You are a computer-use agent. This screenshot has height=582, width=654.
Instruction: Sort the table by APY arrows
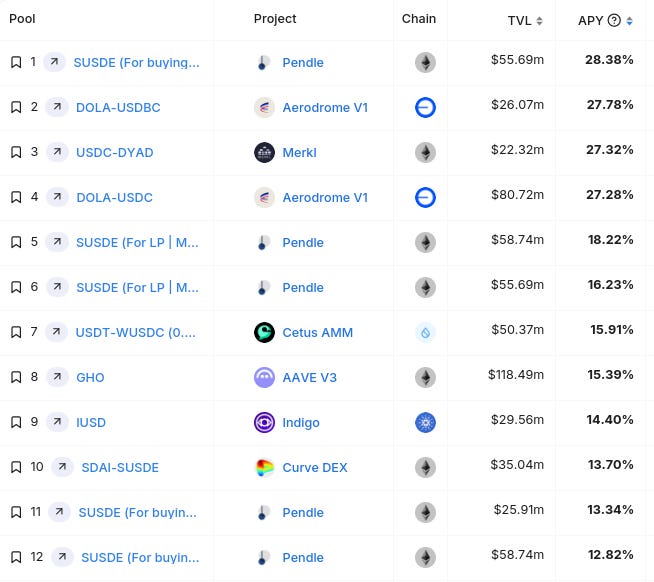click(629, 20)
